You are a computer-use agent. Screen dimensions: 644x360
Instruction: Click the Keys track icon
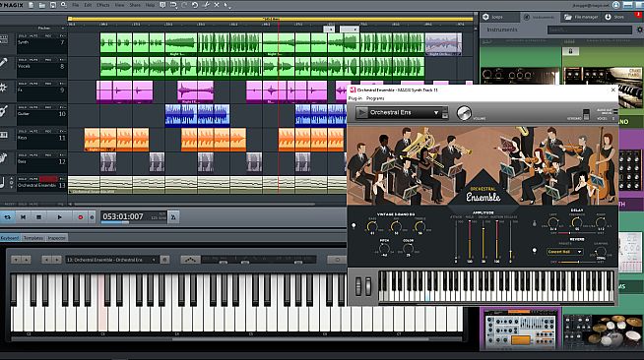click(x=4, y=135)
